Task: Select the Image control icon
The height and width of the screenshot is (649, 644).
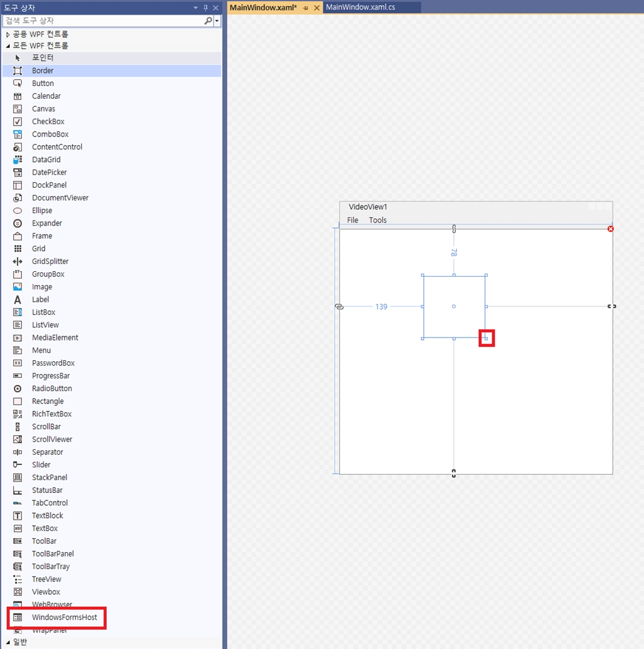Action: pos(18,287)
